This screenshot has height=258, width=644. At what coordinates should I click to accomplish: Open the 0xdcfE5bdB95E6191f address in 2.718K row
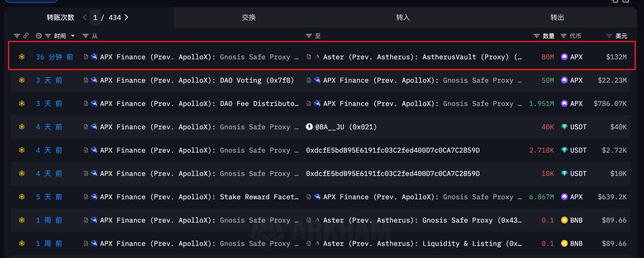click(392, 150)
